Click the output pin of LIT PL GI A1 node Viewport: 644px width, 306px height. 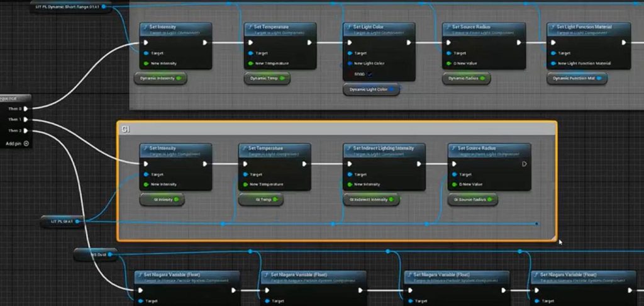[x=85, y=221]
